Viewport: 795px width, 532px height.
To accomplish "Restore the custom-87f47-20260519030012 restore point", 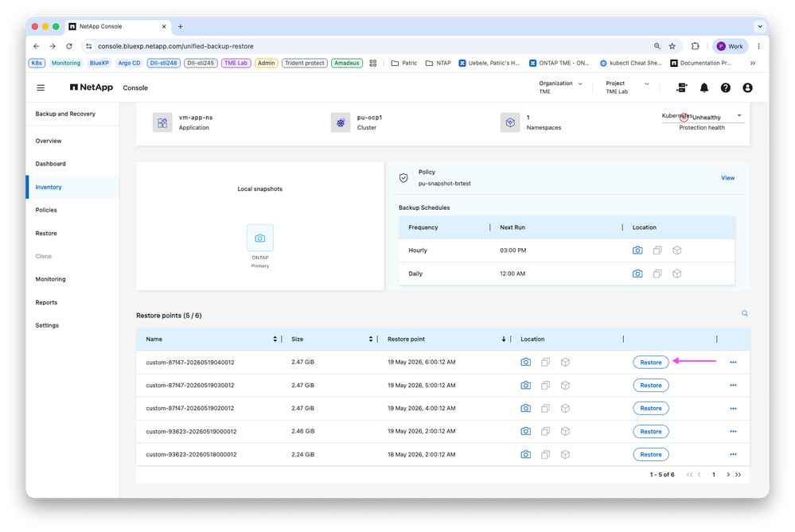I will click(650, 386).
